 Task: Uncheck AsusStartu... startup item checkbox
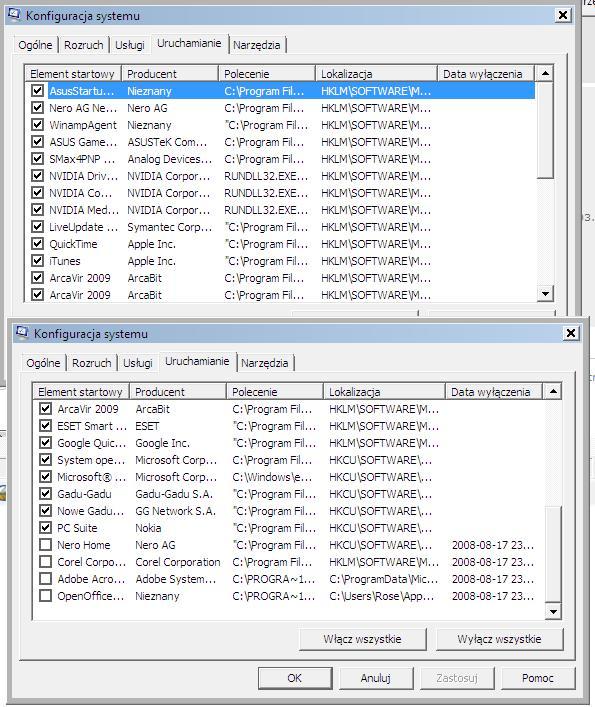tap(37, 91)
